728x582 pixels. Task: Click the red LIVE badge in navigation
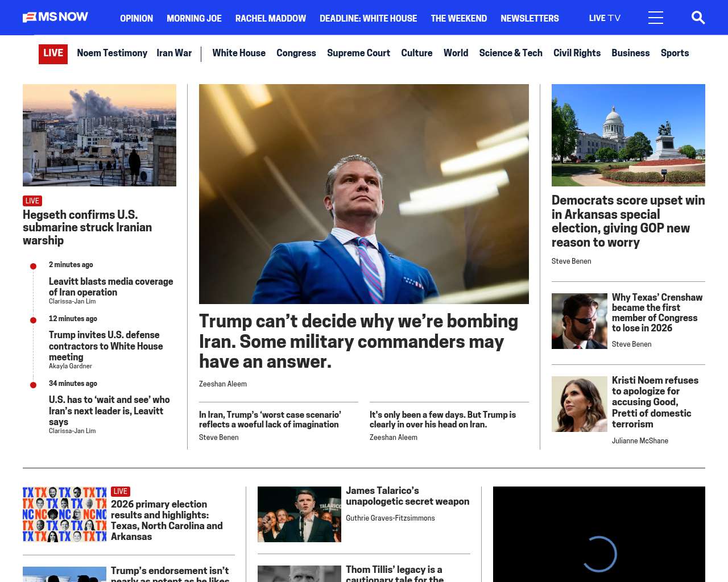pos(53,53)
